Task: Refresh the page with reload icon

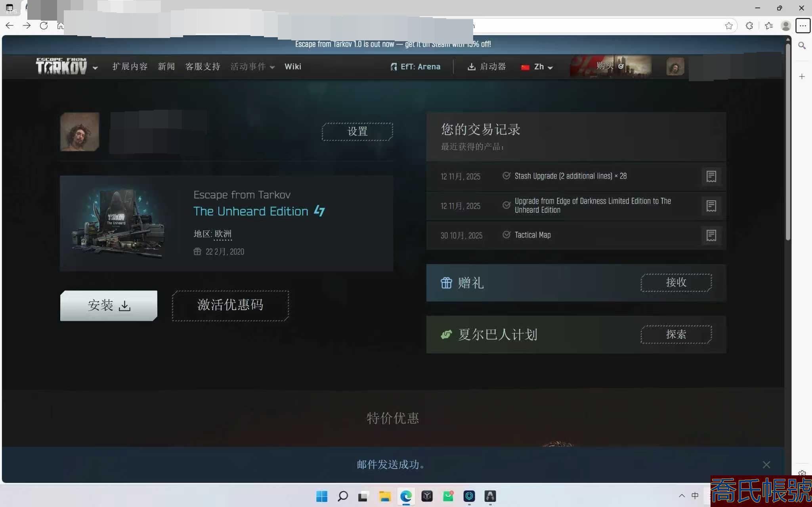Action: click(44, 26)
